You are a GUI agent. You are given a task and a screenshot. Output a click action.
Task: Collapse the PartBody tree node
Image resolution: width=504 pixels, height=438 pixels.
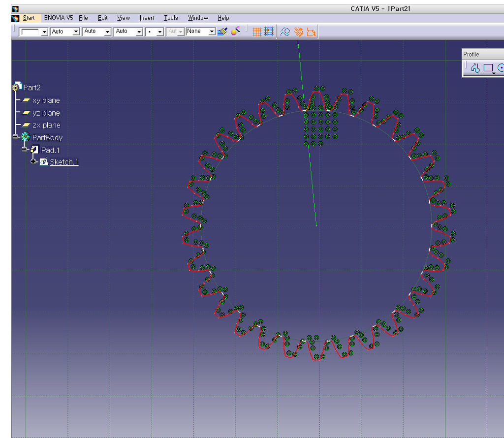pos(16,137)
